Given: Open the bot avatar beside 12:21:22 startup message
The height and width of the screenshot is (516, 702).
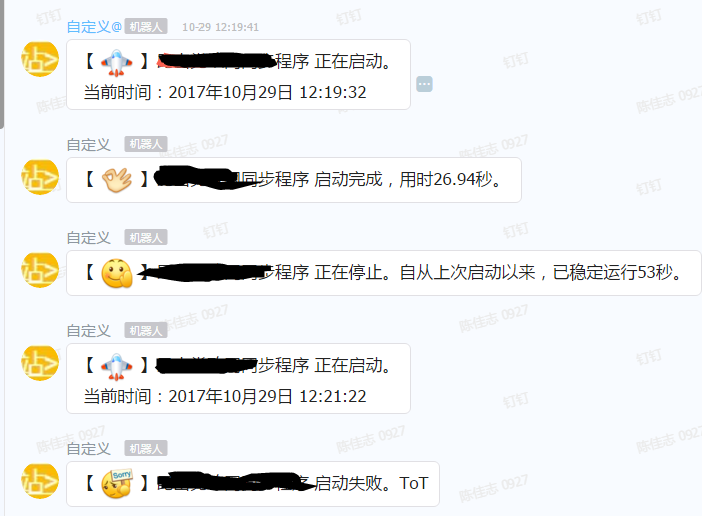Looking at the screenshot, I should [x=40, y=363].
